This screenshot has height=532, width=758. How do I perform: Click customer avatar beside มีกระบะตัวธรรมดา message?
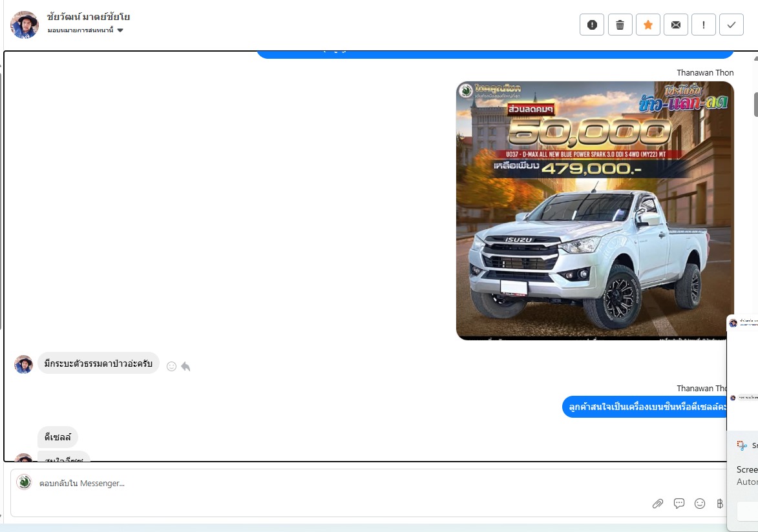coord(24,364)
